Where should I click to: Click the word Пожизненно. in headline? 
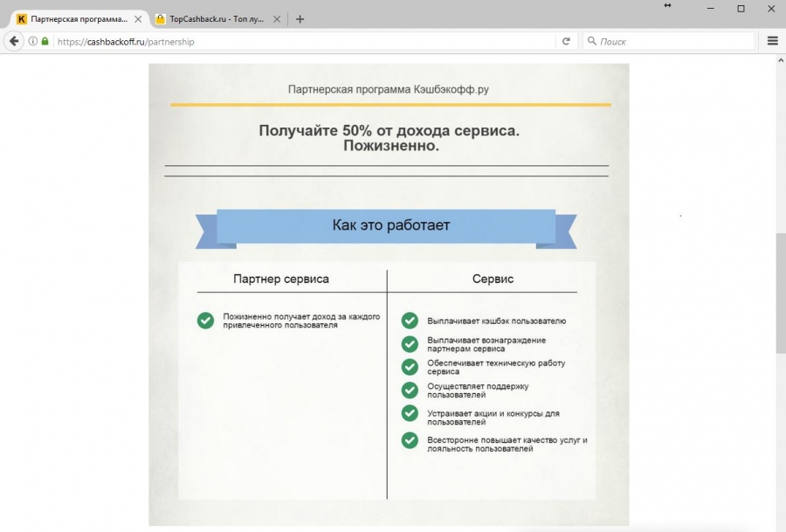[391, 146]
